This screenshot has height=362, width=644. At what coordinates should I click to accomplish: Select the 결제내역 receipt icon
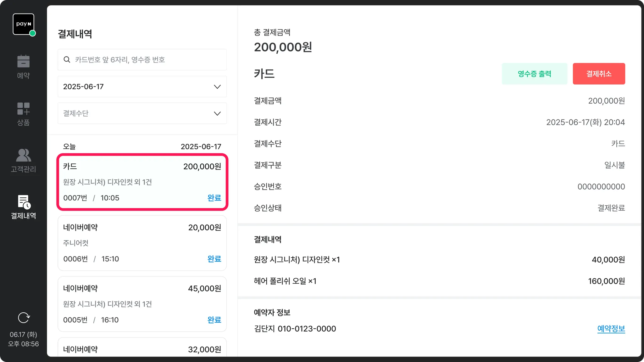(x=24, y=202)
